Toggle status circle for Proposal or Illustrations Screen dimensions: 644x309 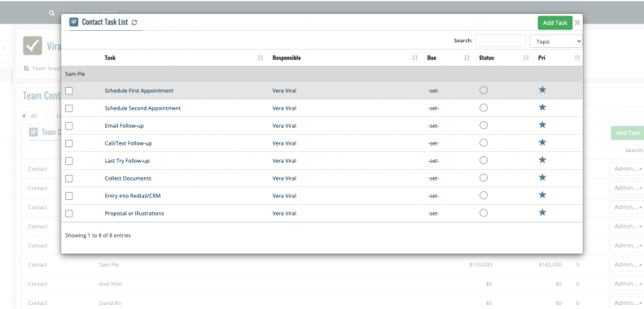coord(484,213)
